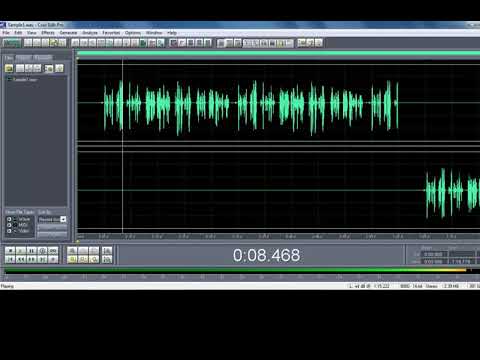Viewport: 480px width, 360px height.
Task: Open the Window menu
Action: tap(154, 33)
